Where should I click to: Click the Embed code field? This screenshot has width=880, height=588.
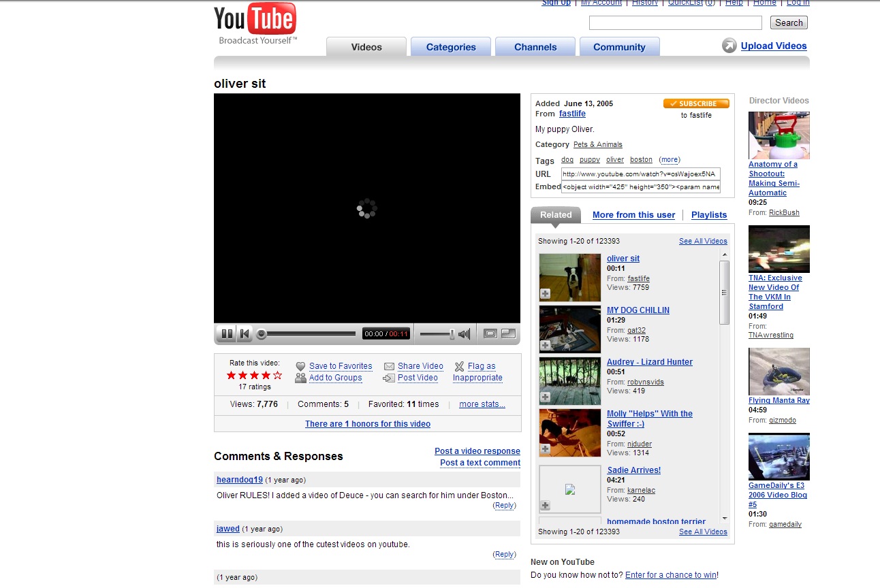[640, 186]
